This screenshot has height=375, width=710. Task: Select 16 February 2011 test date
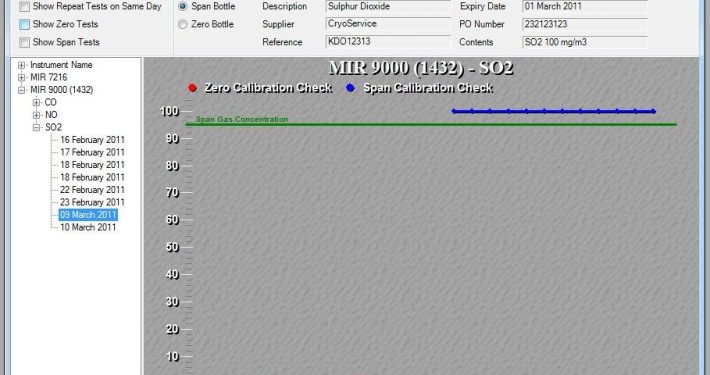[x=92, y=140]
